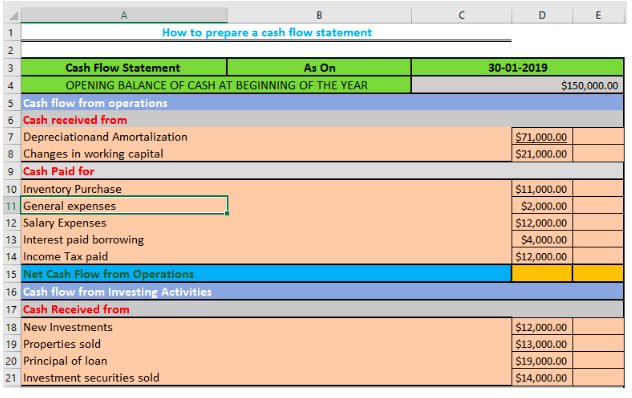
Task: Select the $4,000.00 value cell
Action: [542, 240]
